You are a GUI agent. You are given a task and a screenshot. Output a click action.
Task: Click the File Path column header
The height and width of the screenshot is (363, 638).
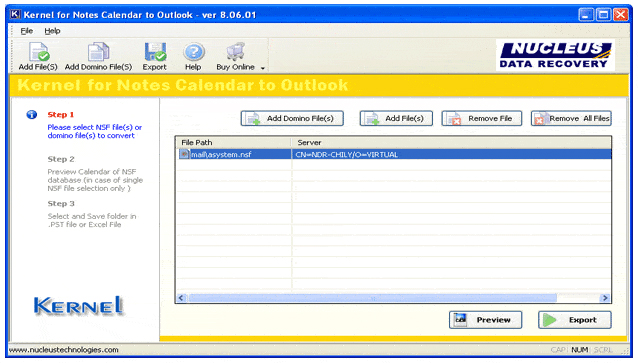[x=234, y=142]
